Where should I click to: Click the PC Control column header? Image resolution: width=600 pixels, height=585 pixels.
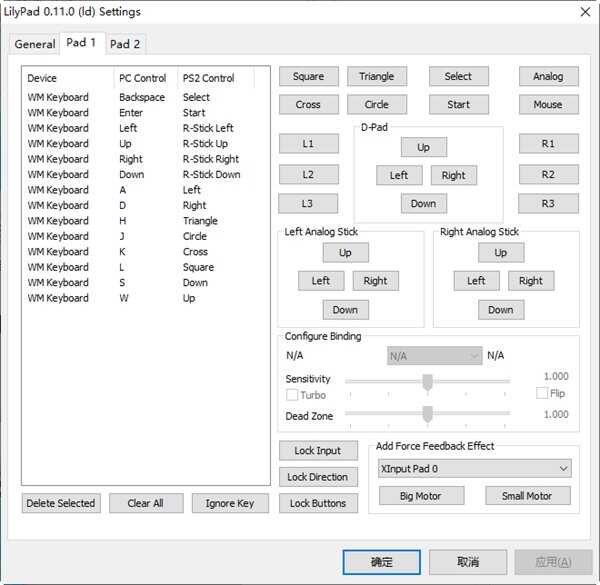coord(143,78)
